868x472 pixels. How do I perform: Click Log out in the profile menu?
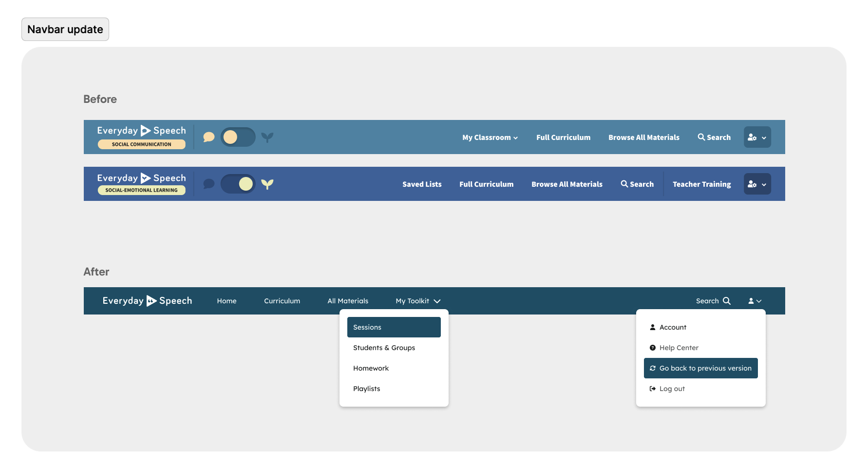[x=701, y=389]
